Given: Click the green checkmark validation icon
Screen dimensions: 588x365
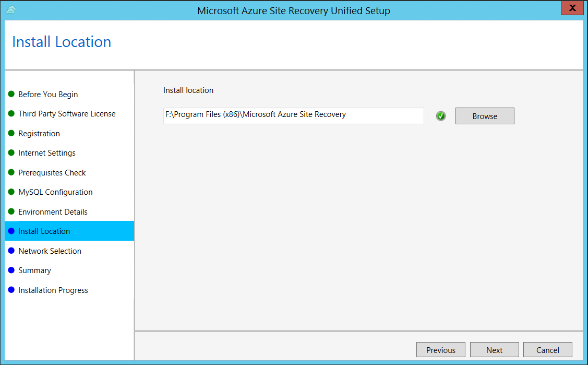Looking at the screenshot, I should (x=441, y=116).
